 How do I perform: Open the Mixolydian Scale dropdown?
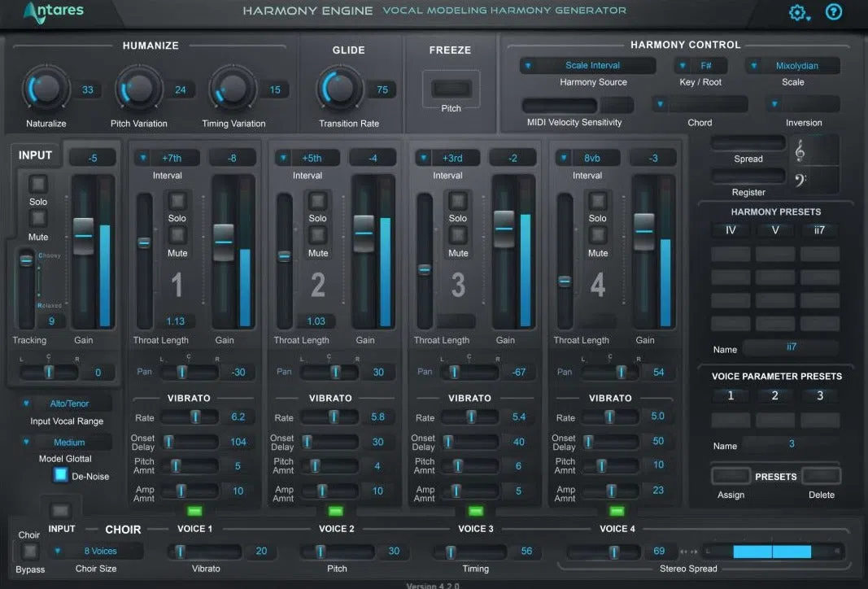pos(792,66)
